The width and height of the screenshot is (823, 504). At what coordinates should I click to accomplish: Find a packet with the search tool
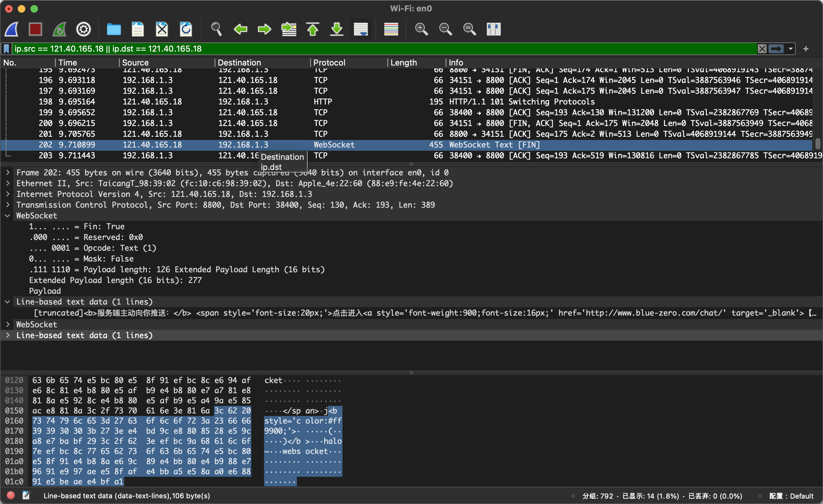[216, 29]
